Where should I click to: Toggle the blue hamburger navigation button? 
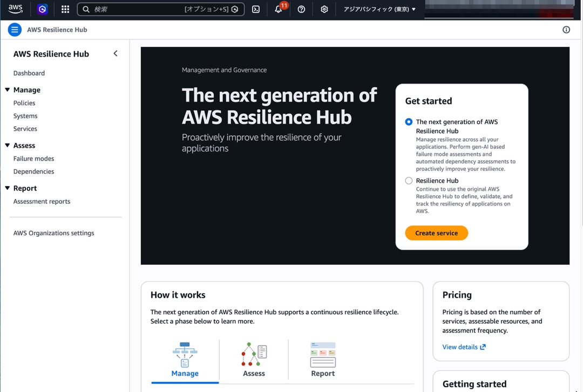pyautogui.click(x=15, y=30)
